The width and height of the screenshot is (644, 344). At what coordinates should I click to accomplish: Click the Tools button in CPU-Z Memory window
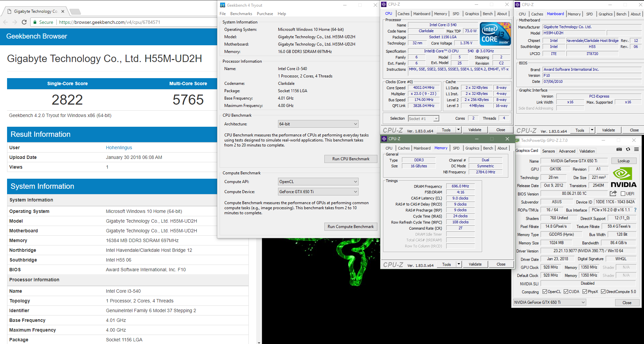click(447, 264)
